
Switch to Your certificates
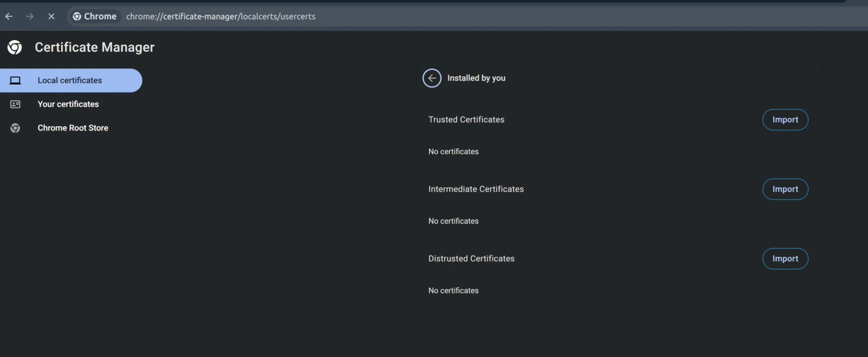68,104
